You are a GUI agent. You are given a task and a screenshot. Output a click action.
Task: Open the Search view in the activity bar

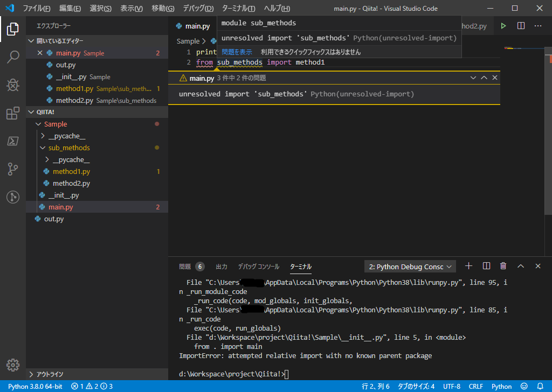click(x=13, y=57)
